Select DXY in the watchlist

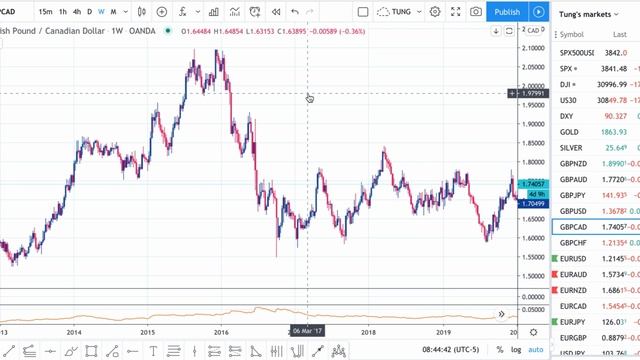pyautogui.click(x=596, y=116)
